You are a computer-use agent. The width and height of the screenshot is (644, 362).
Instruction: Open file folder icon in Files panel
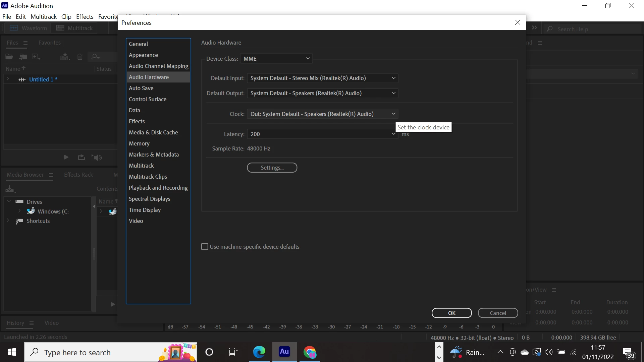[x=9, y=57]
